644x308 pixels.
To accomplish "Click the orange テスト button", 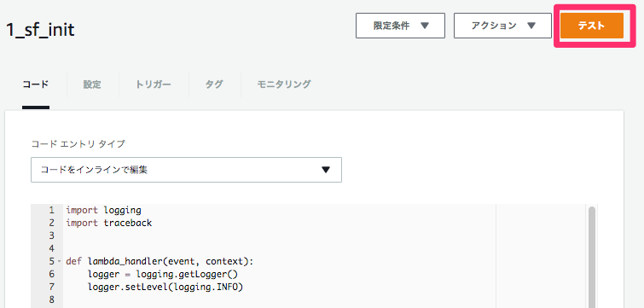I will tap(591, 26).
